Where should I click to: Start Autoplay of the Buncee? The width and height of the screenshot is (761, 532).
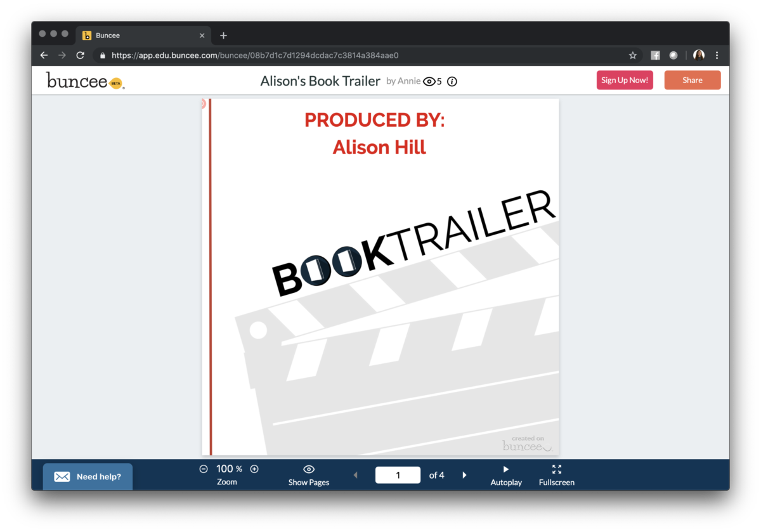click(506, 475)
